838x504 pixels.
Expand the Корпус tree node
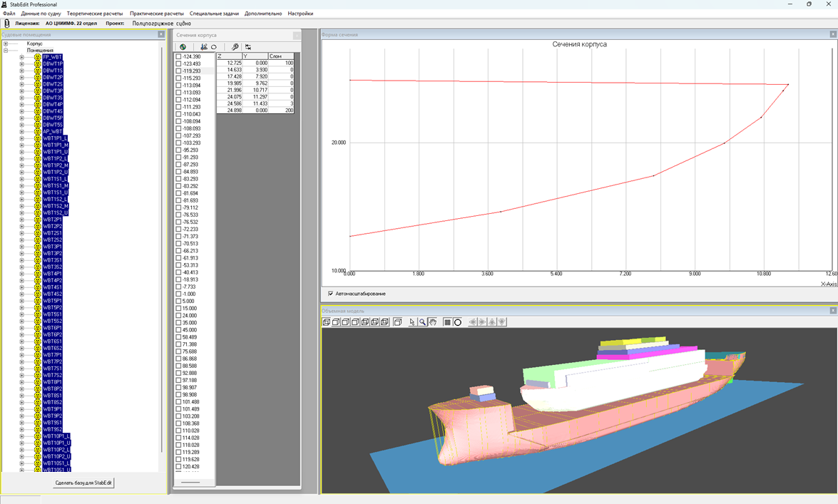tap(6, 43)
